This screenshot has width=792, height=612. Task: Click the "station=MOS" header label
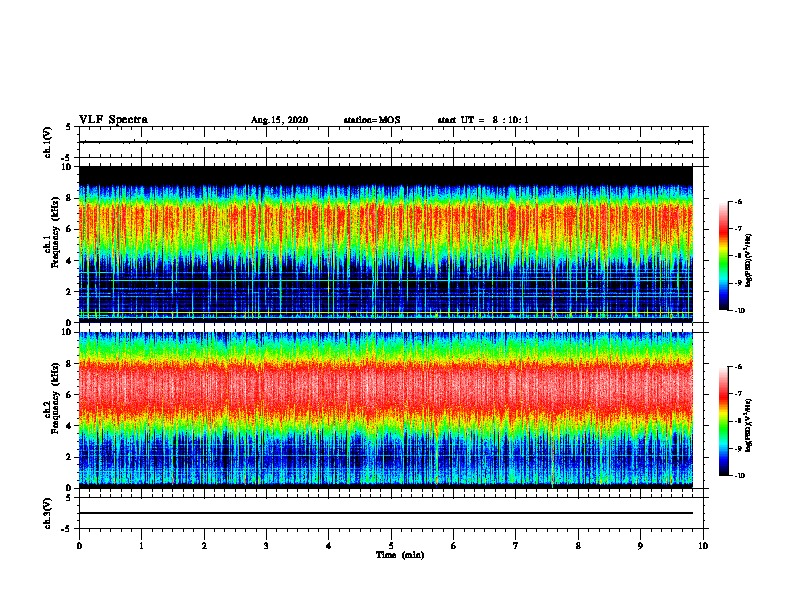(372, 120)
